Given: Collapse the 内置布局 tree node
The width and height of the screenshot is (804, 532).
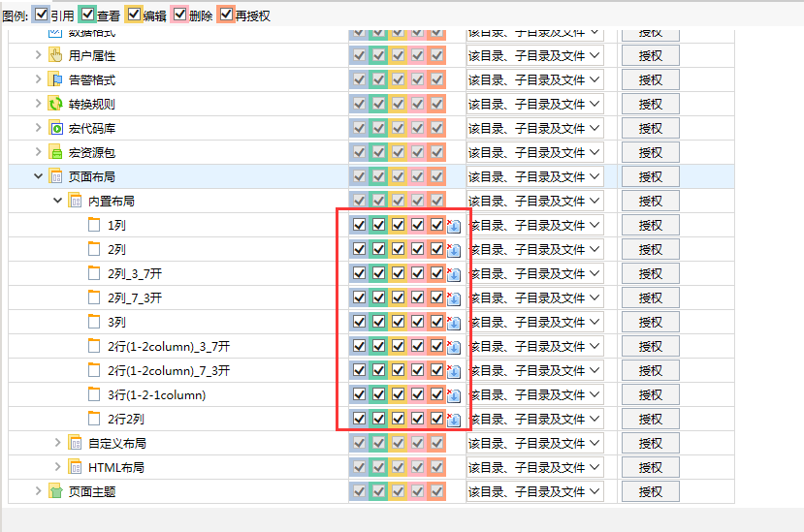Looking at the screenshot, I should click(57, 201).
